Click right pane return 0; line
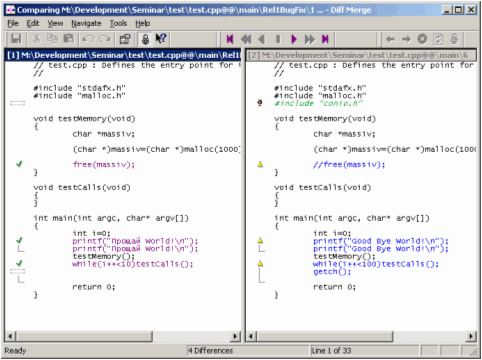This screenshot has width=482, height=360. click(x=334, y=287)
